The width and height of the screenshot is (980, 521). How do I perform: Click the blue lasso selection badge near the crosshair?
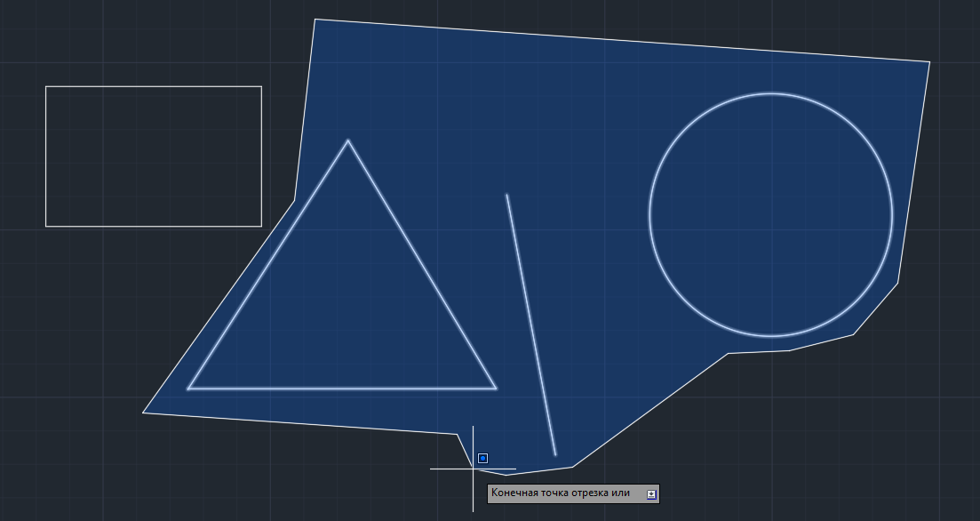pos(482,459)
